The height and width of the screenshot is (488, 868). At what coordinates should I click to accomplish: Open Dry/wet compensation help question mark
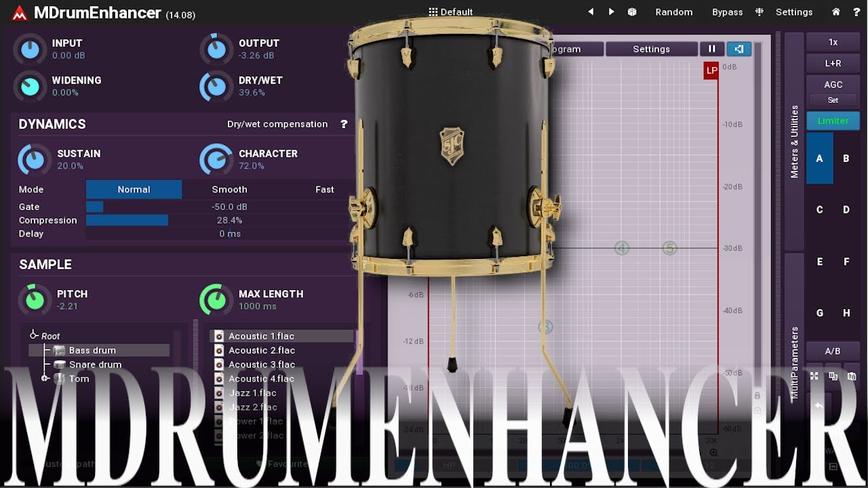(344, 124)
